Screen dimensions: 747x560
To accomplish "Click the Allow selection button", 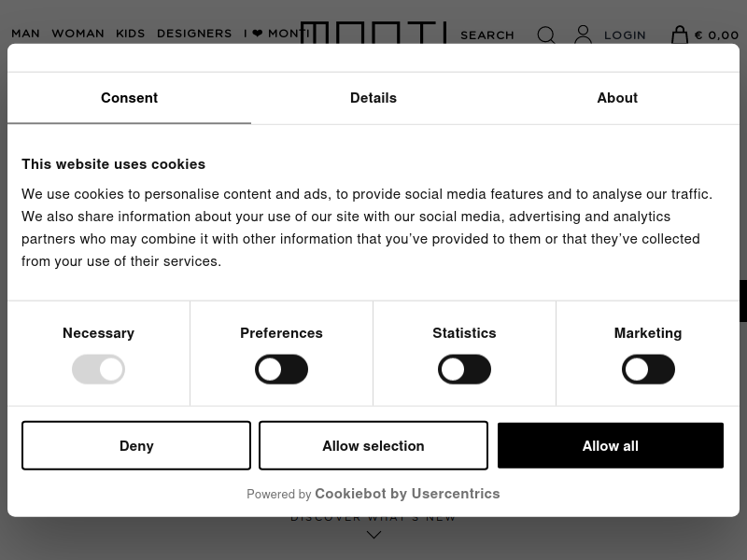I will click(373, 445).
